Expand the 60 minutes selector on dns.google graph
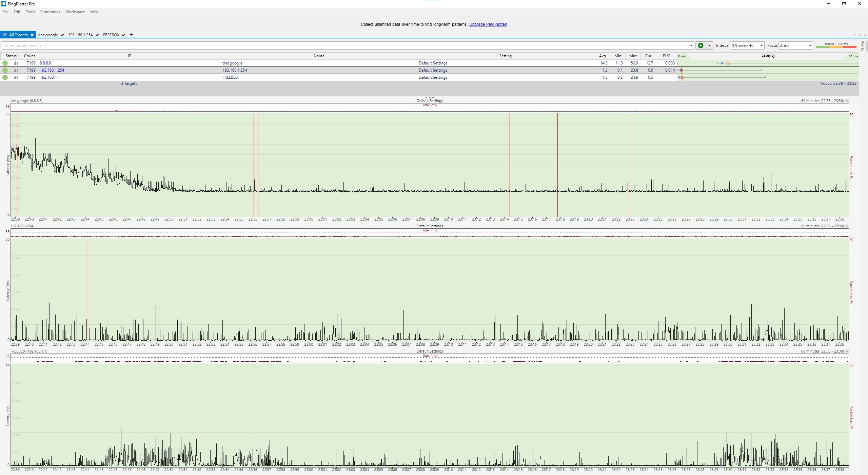Image resolution: width=868 pixels, height=475 pixels. (x=847, y=101)
